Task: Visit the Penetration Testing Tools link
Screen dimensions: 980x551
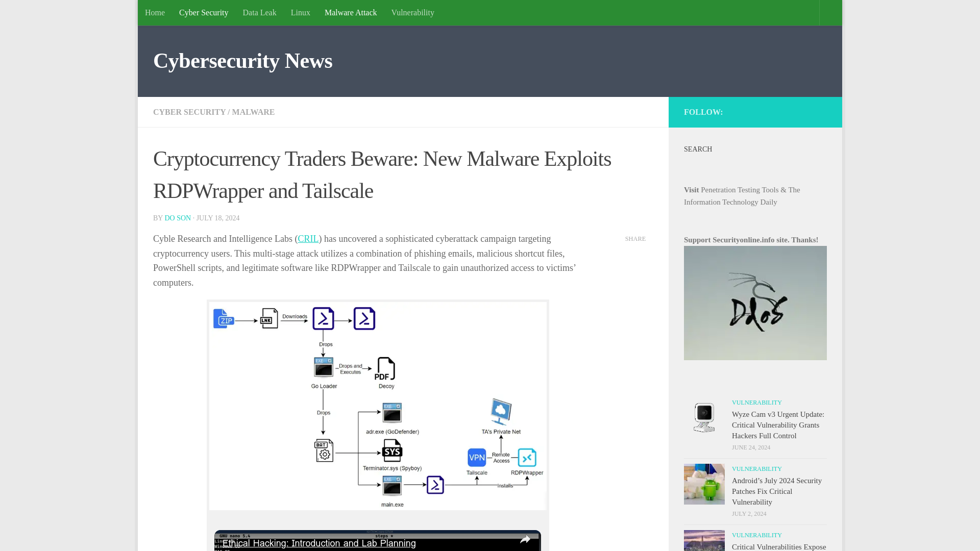Action: [740, 190]
